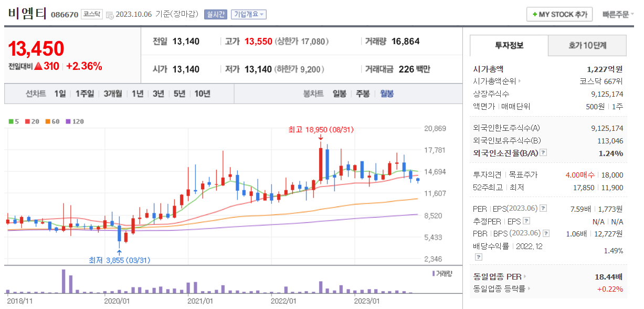Click the 거래대금 value 226 백만
The width and height of the screenshot is (644, 309).
click(414, 69)
